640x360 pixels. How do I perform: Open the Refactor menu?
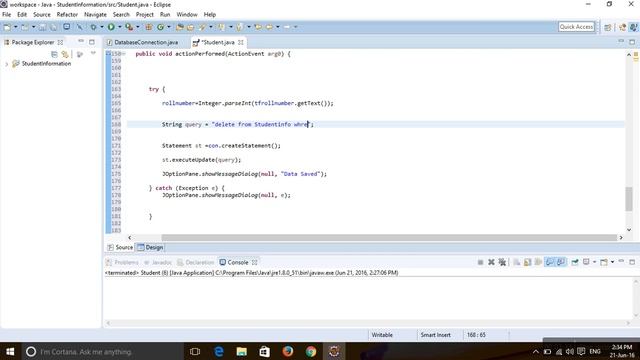67,14
